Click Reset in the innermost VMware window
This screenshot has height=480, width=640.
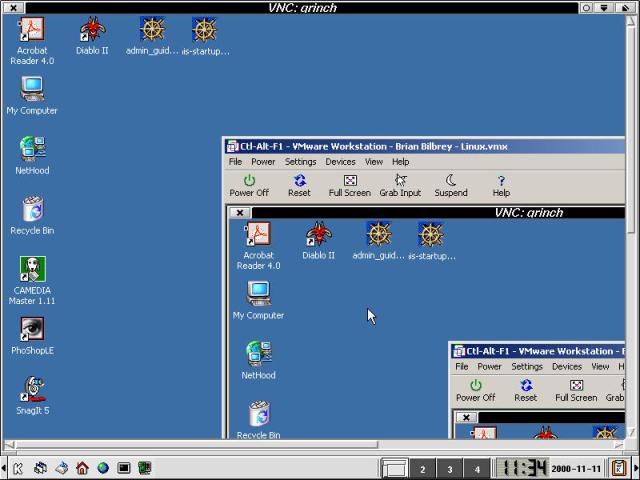[x=526, y=391]
